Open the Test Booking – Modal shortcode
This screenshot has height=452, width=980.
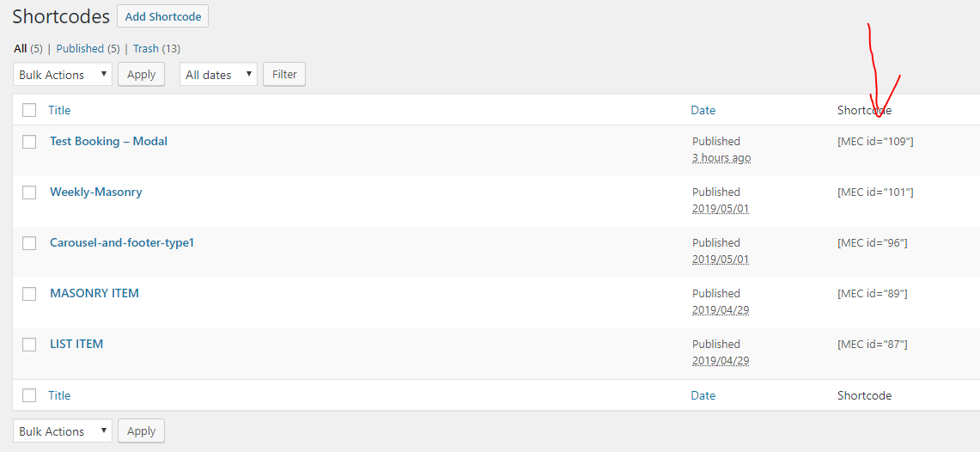pos(108,141)
